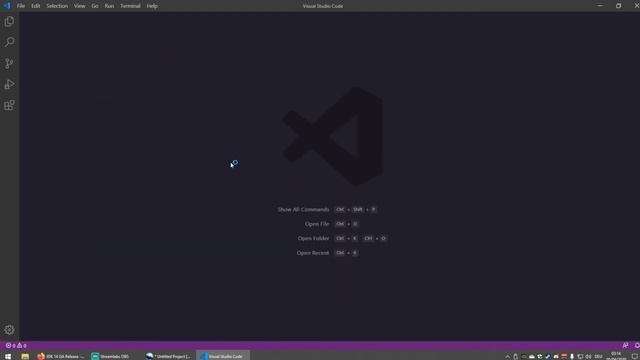Open the Terminal menu
The width and height of the screenshot is (640, 360).
[x=130, y=6]
